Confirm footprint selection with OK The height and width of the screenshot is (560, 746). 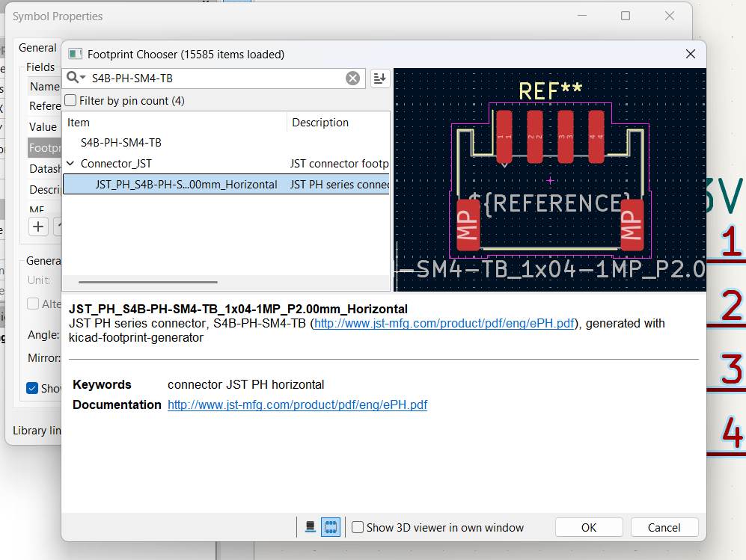(588, 526)
